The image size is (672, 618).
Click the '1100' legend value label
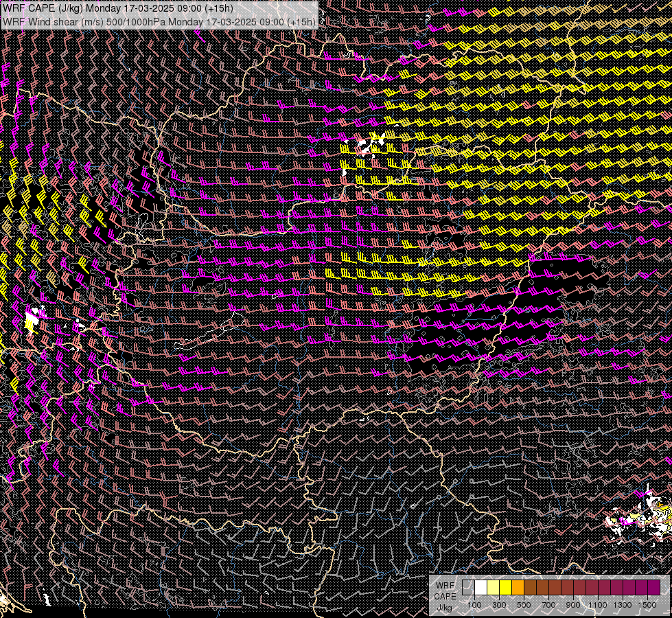(597, 605)
